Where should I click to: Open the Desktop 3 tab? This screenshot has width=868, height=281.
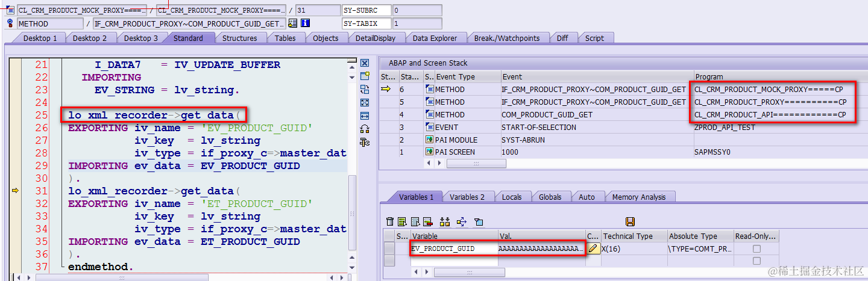pos(141,38)
